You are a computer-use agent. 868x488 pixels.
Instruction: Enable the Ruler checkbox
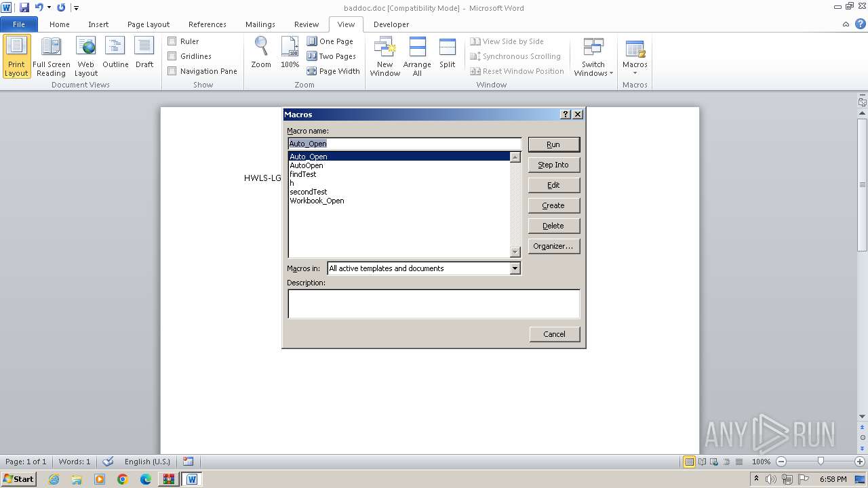pyautogui.click(x=172, y=41)
